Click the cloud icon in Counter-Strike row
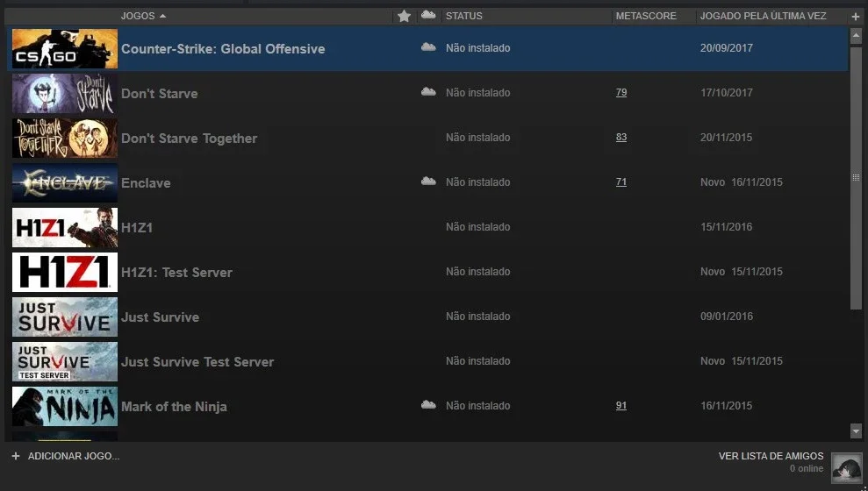Screen dimensions: 868x491 [428, 47]
